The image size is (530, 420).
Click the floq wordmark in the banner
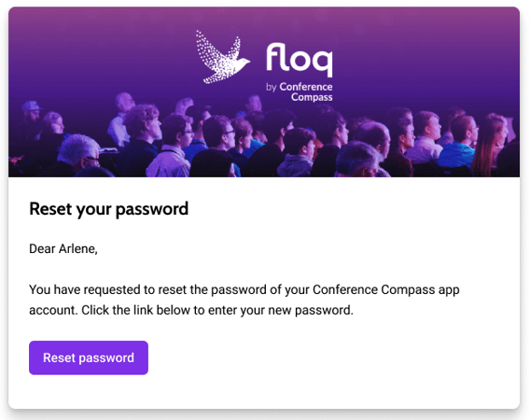(x=300, y=60)
